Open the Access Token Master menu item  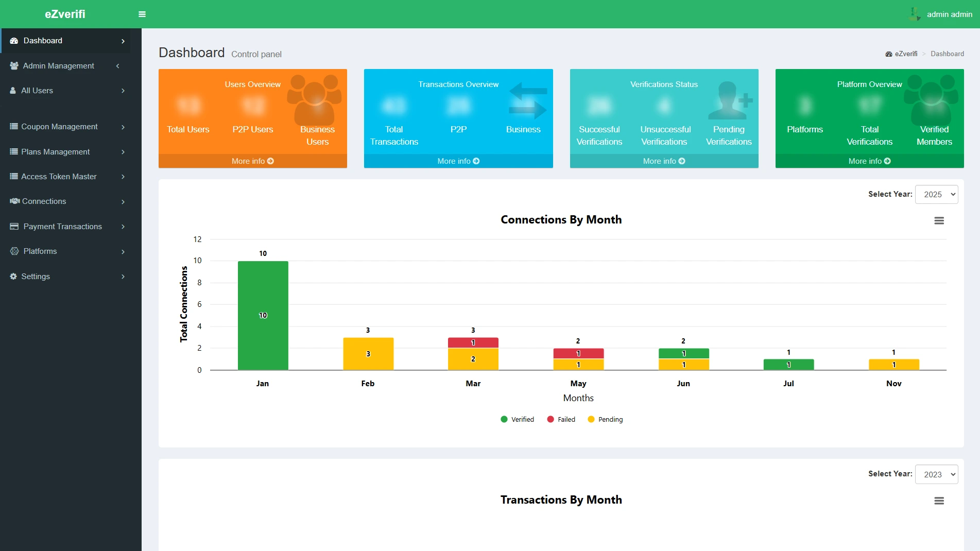pos(65,177)
